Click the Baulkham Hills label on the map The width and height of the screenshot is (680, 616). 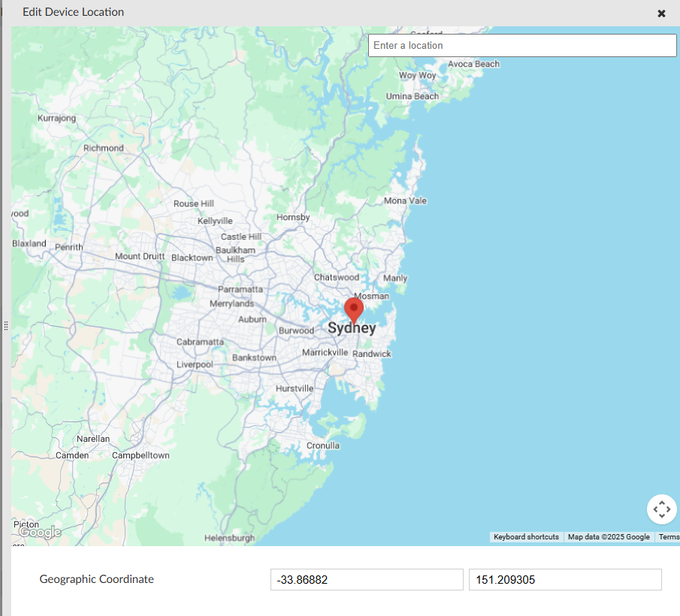[235, 255]
